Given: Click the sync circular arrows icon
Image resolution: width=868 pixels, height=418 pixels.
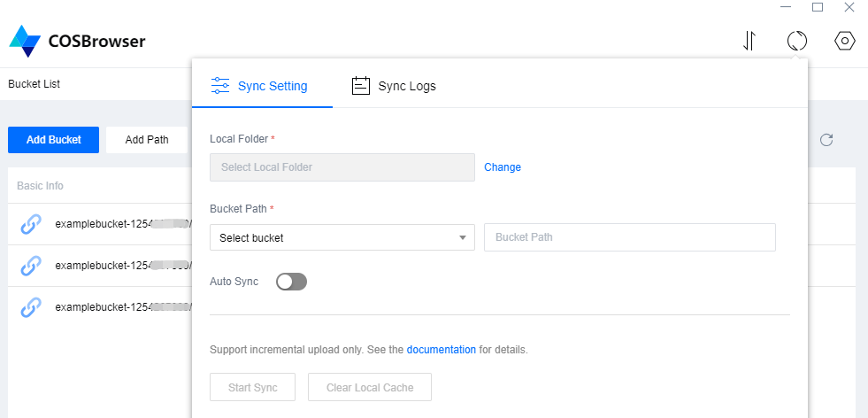Looking at the screenshot, I should (797, 41).
